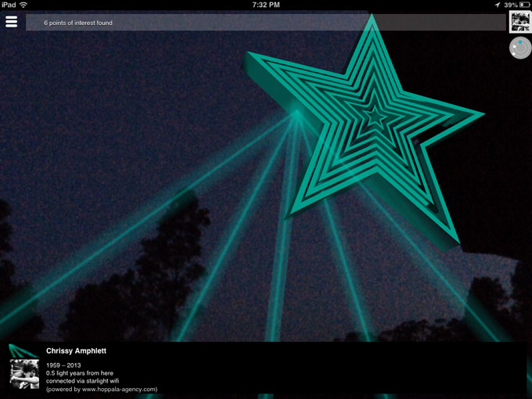Tap the battery icon in status bar

coord(524,5)
